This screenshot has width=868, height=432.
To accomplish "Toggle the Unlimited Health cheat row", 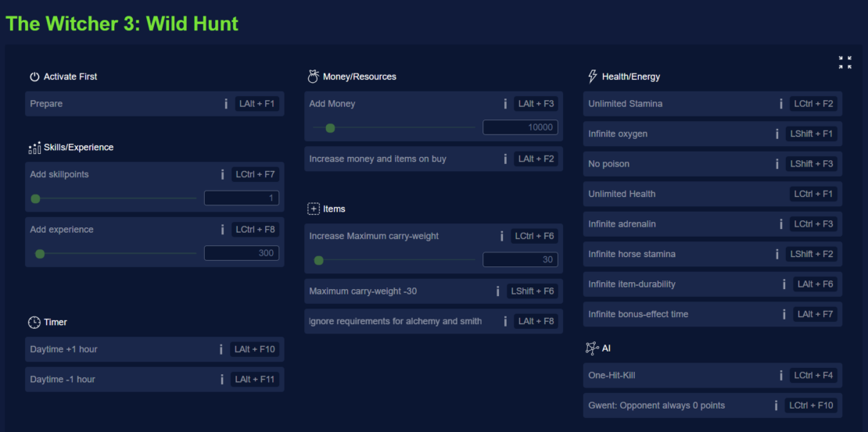I will [713, 195].
